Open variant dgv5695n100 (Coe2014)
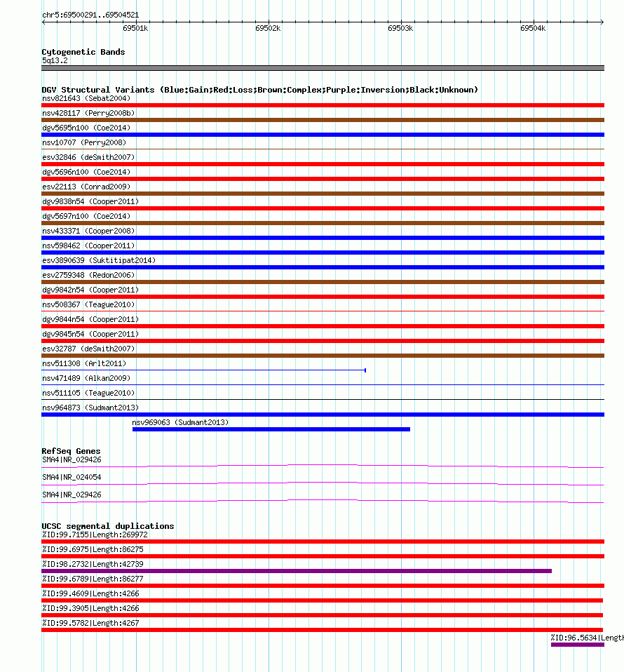Image resolution: width=624 pixels, height=672 pixels. (323, 135)
